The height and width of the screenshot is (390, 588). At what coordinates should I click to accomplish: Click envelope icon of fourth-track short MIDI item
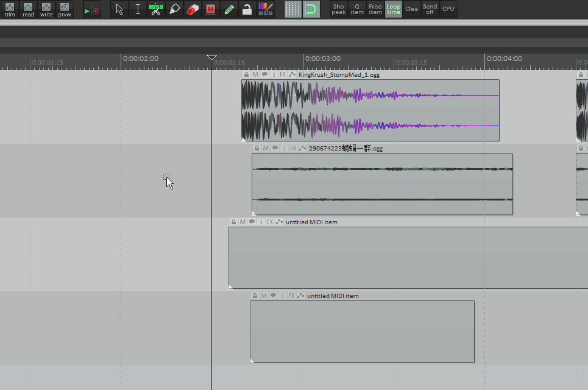301,296
